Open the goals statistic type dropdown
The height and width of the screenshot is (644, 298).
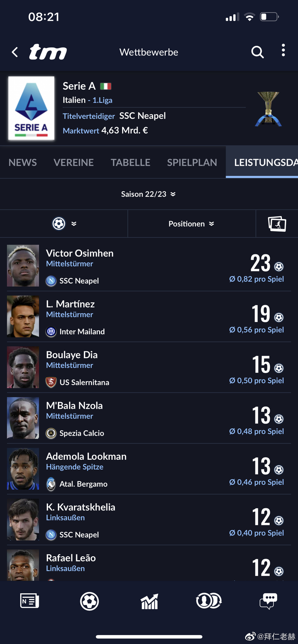[64, 224]
